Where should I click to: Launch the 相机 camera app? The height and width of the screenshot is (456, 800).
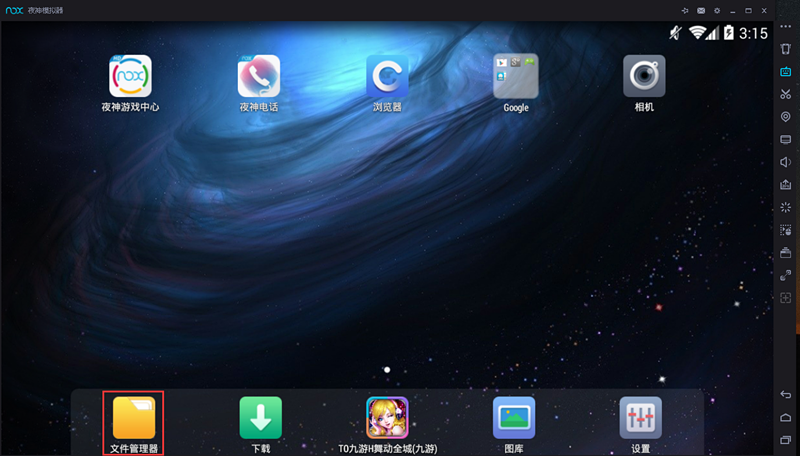(644, 76)
